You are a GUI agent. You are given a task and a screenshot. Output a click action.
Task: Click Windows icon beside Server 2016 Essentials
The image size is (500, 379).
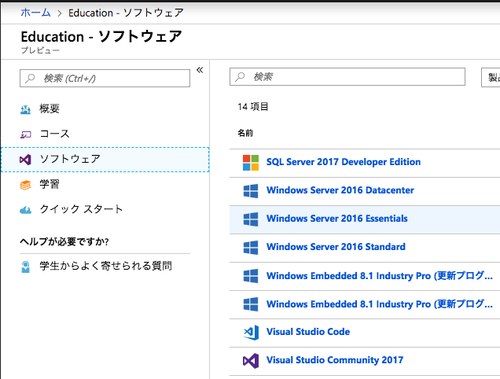click(251, 219)
